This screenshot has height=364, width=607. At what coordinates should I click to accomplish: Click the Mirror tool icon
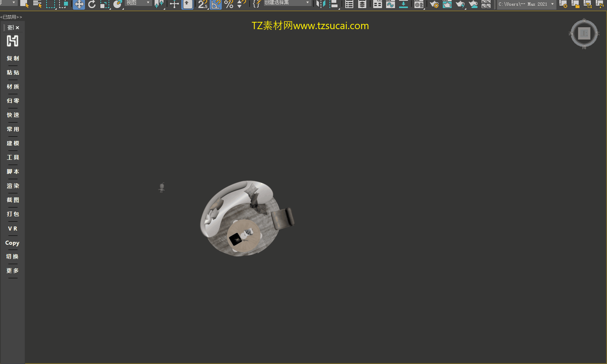(321, 4)
